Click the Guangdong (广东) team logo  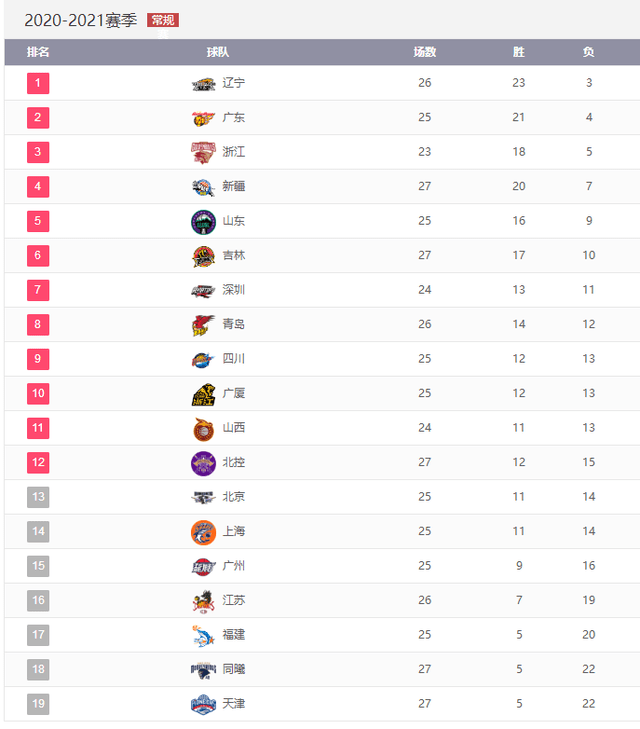203,118
